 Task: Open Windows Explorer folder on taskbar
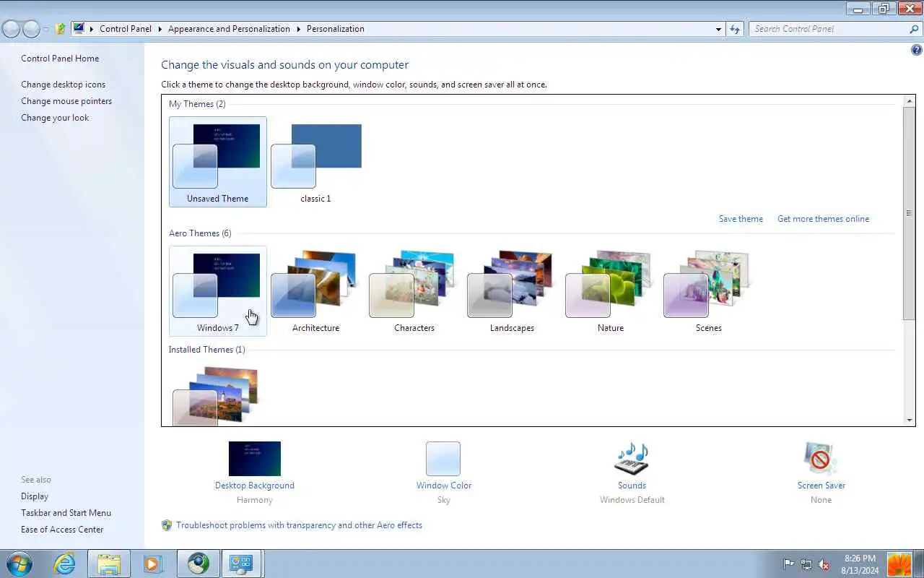109,564
